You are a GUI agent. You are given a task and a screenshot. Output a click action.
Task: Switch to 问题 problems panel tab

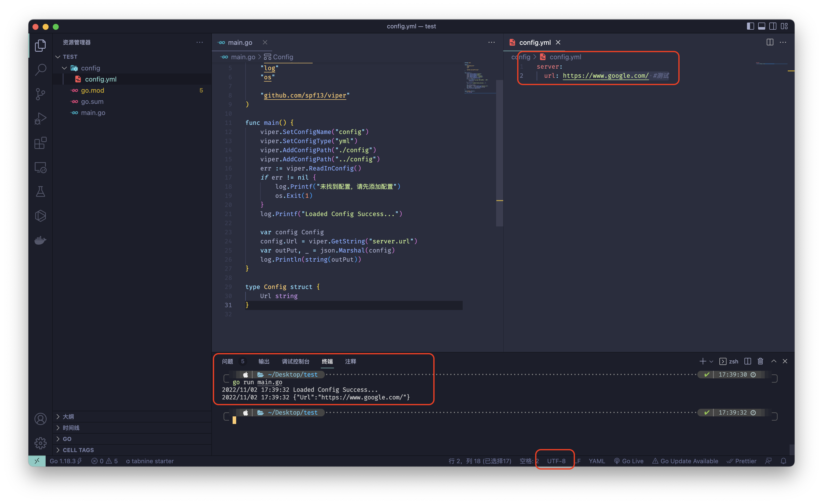pyautogui.click(x=228, y=361)
